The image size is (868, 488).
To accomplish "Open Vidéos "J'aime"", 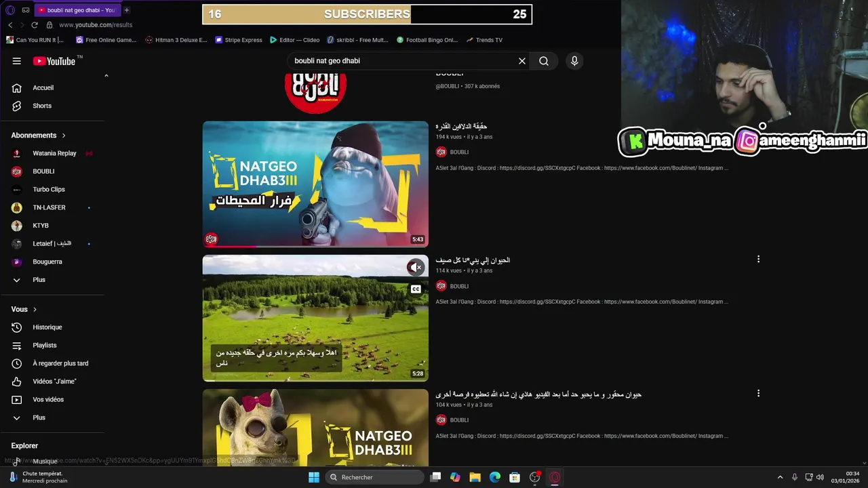I will coord(53,382).
